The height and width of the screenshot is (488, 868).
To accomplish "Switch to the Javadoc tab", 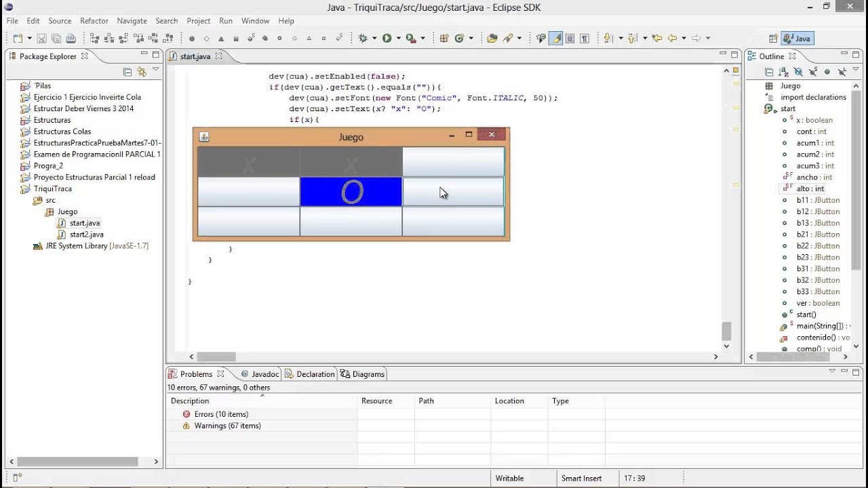I will tap(260, 374).
